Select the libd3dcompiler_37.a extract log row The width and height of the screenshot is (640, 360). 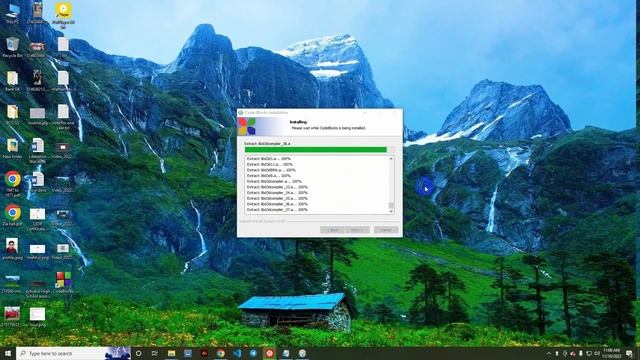[277, 209]
